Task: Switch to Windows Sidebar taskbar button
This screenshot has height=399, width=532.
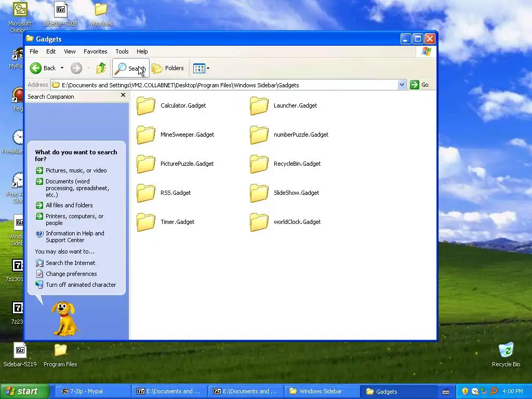Action: click(x=322, y=392)
